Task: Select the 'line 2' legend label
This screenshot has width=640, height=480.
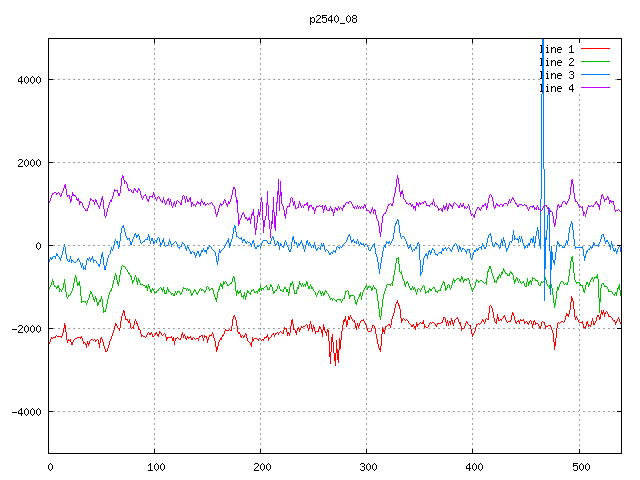Action: click(x=557, y=62)
